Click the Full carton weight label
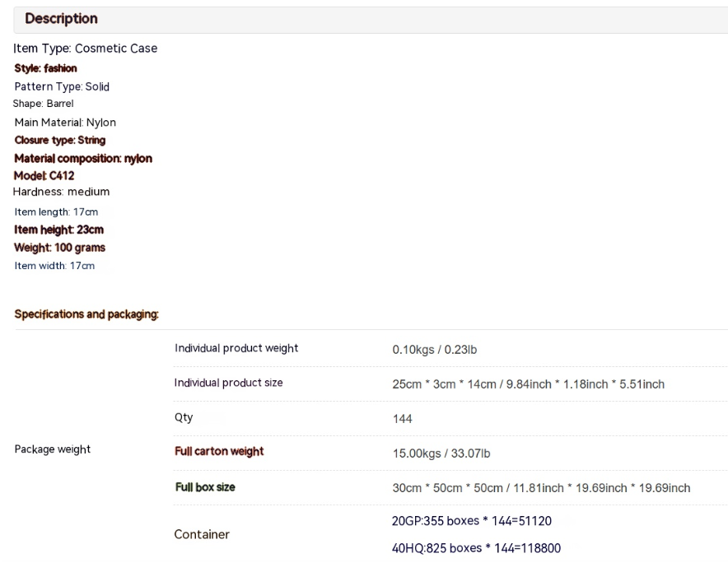728x572 pixels. (x=218, y=452)
